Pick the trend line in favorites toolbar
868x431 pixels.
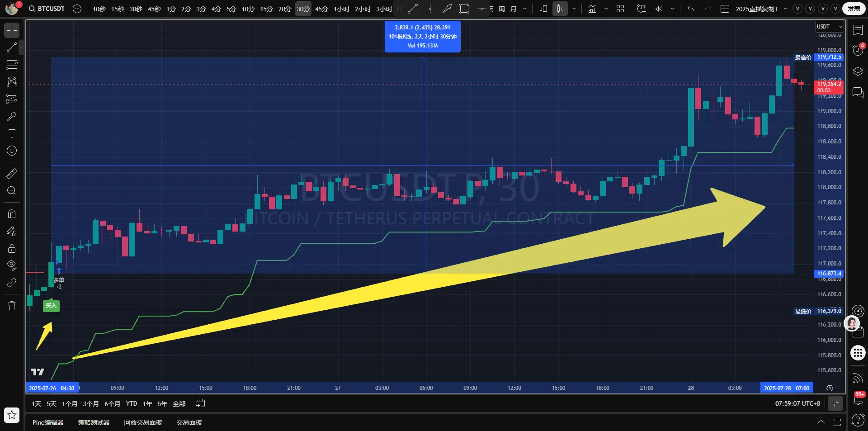pyautogui.click(x=412, y=9)
